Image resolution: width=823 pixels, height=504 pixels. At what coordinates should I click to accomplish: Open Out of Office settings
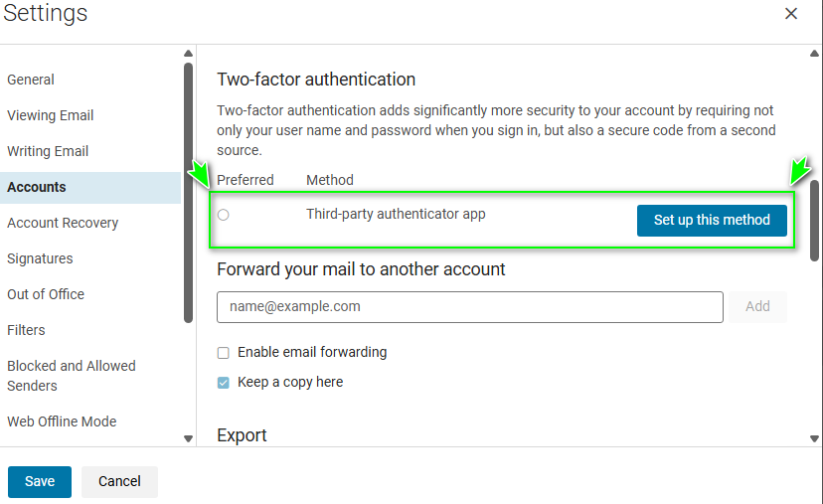coord(46,294)
